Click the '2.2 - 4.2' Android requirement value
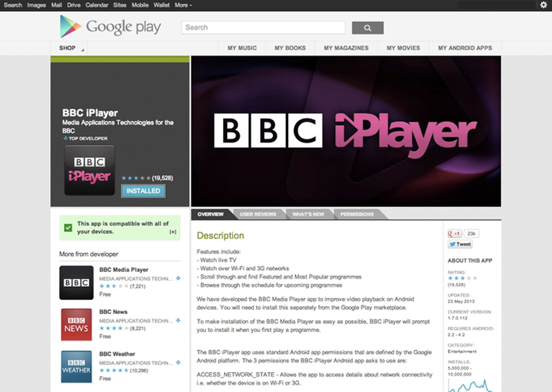 [x=456, y=335]
